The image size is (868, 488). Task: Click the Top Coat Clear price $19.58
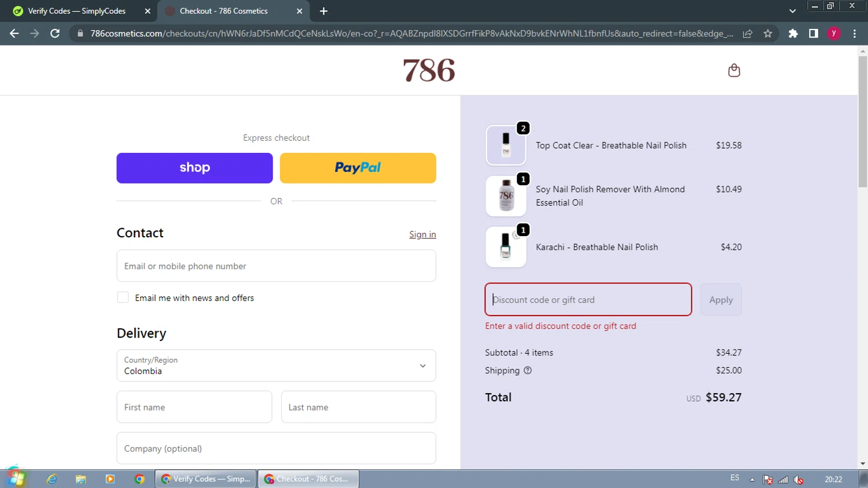(729, 145)
